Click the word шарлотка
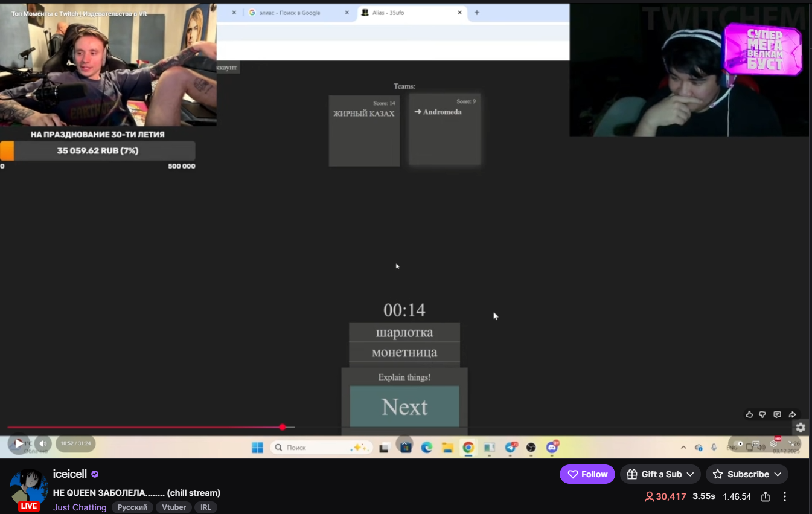This screenshot has height=514, width=812. click(x=404, y=332)
